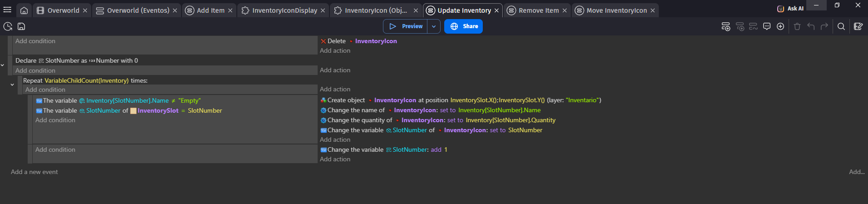This screenshot has width=868, height=204.
Task: Click the Add a new event link
Action: tap(34, 172)
